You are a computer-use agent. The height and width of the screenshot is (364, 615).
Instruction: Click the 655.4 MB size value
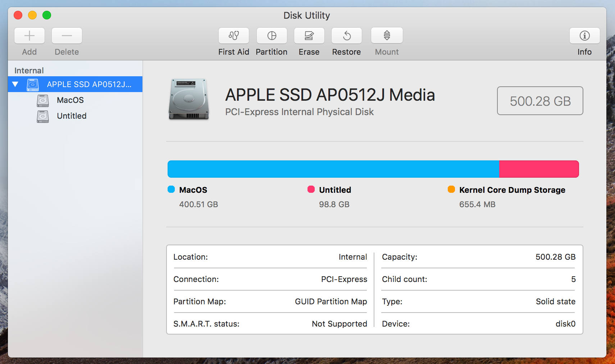pos(477,204)
